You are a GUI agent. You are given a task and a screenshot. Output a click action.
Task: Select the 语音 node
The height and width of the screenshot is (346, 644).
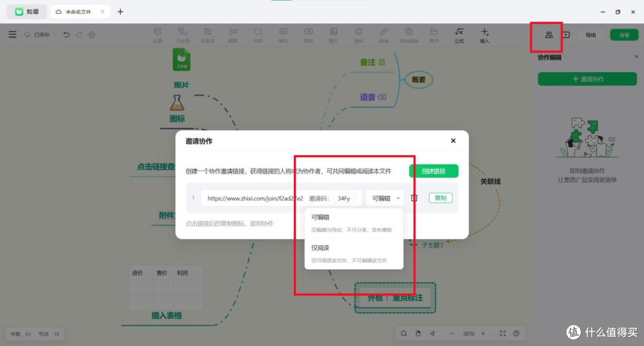[x=367, y=97]
